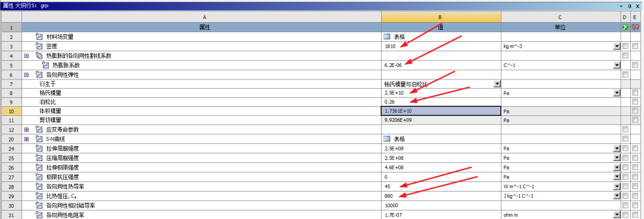Select column B header
This screenshot has width=644, height=219.
(441, 17)
